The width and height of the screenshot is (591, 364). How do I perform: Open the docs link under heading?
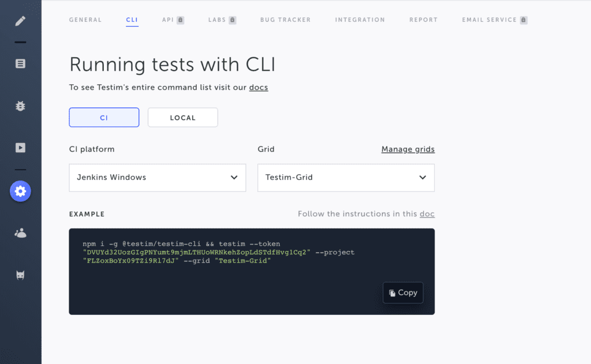(x=259, y=88)
